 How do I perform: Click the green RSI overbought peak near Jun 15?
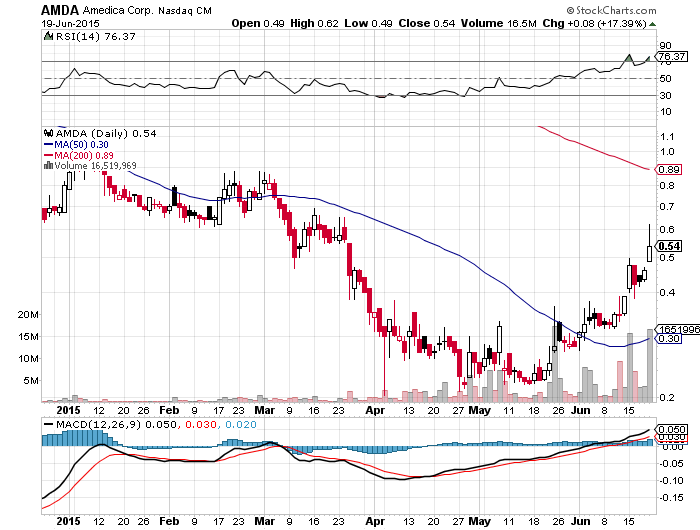629,58
